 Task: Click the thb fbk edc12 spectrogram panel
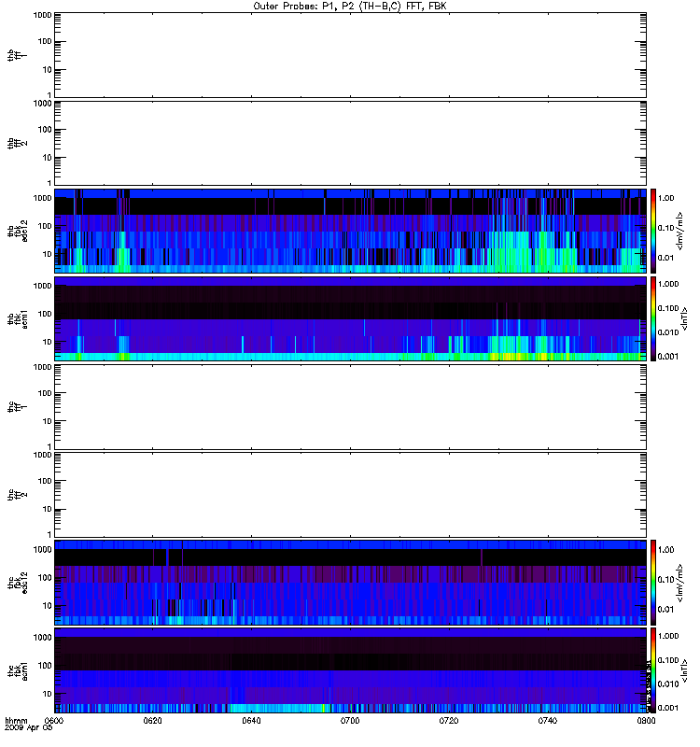click(x=350, y=231)
